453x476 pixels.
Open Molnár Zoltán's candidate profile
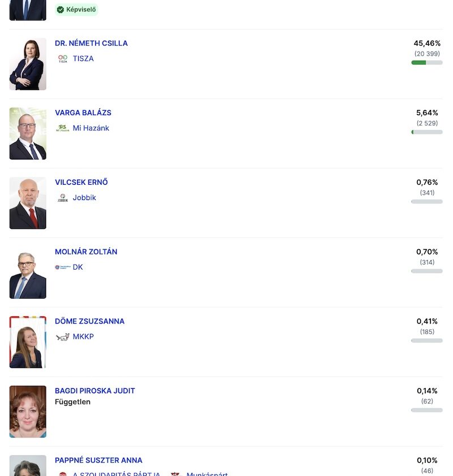coord(86,252)
